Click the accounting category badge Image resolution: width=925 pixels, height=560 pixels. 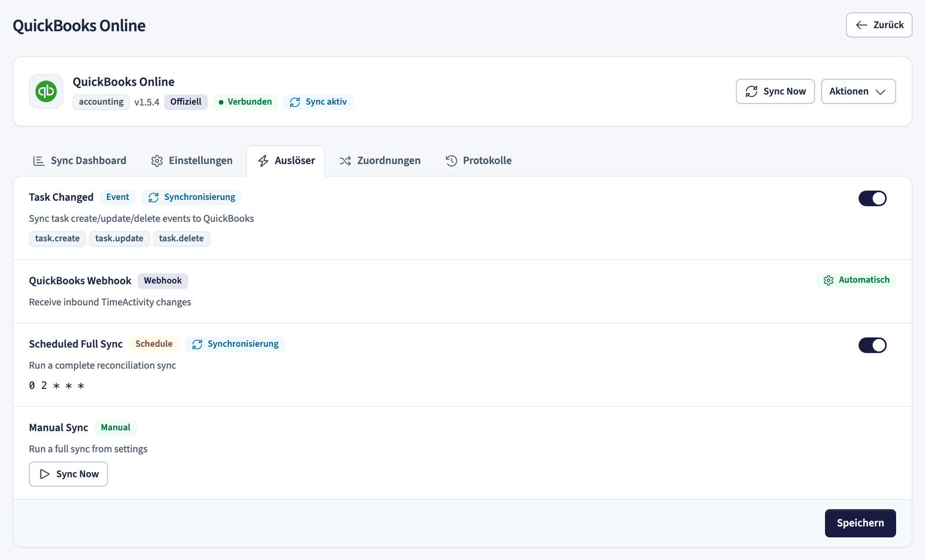[101, 102]
